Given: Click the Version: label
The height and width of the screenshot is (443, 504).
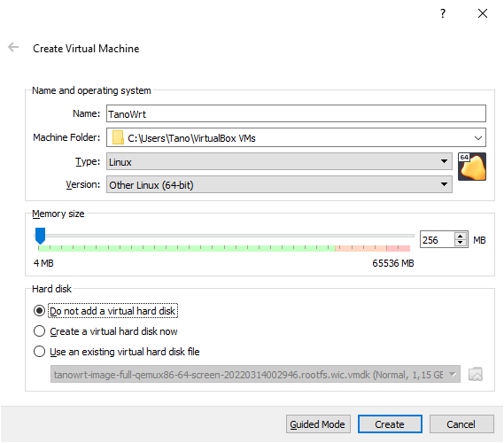Looking at the screenshot, I should point(83,184).
